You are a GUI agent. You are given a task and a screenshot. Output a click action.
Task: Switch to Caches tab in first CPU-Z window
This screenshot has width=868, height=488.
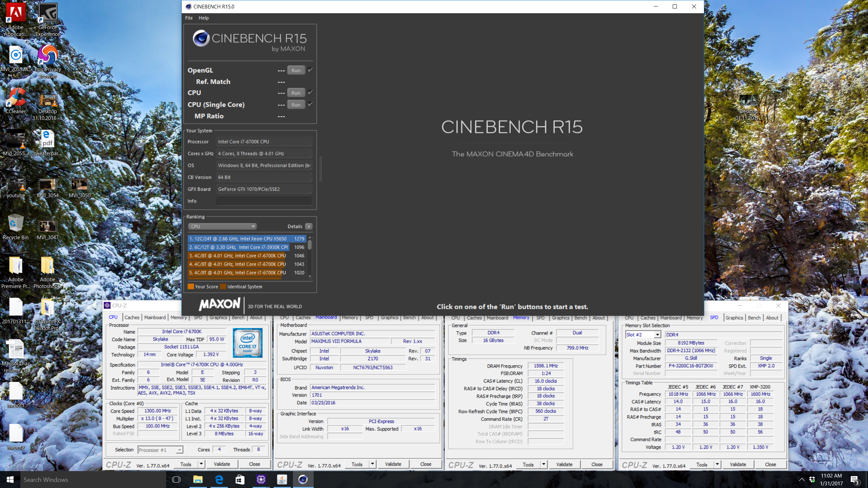132,318
